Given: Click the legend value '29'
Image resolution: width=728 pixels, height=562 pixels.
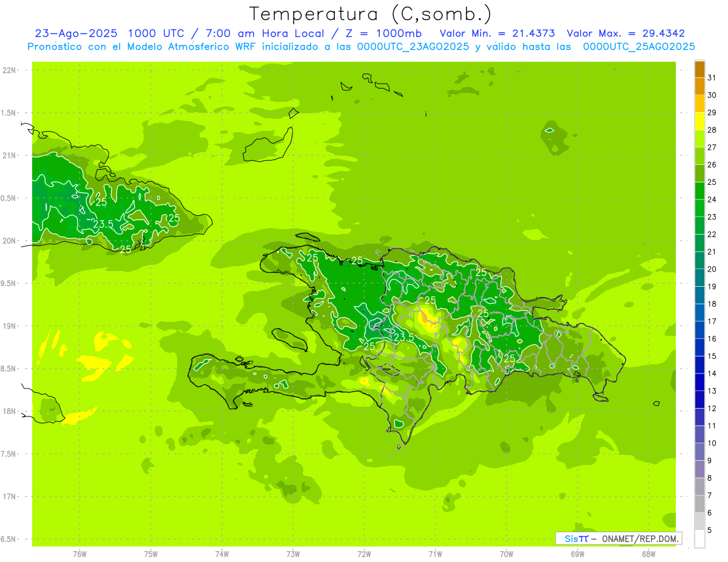Looking at the screenshot, I should (x=712, y=112).
